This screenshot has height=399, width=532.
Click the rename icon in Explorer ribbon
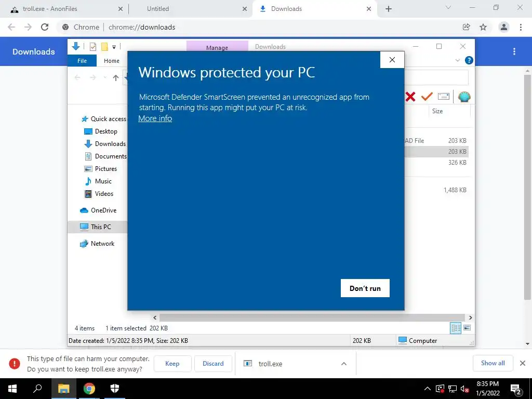(x=444, y=97)
